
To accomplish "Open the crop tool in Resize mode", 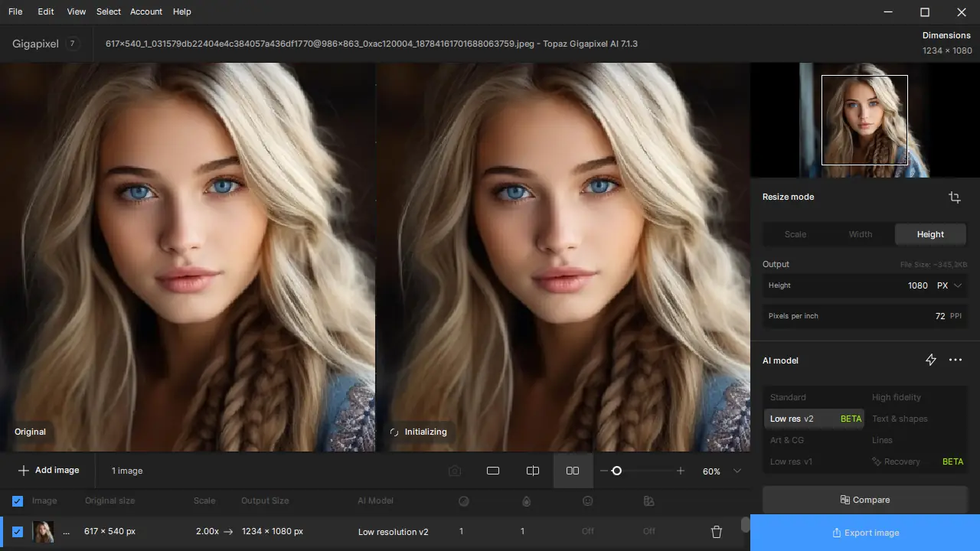I will [x=954, y=197].
